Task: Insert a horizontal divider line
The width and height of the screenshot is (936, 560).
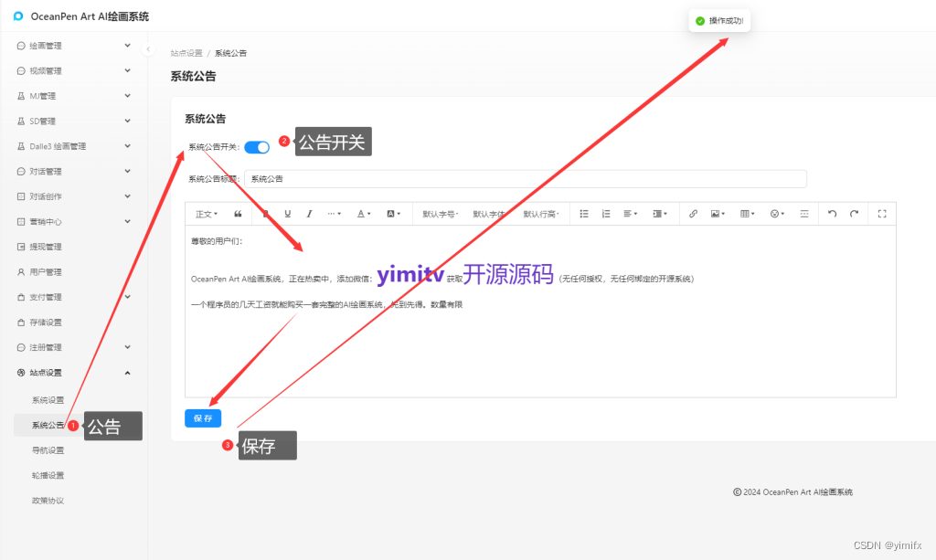Action: tap(804, 214)
